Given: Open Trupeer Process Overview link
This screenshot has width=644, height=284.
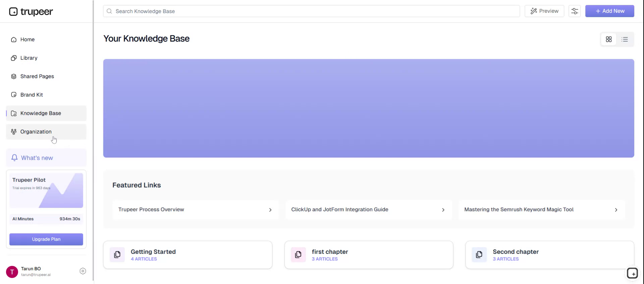Looking at the screenshot, I should (196, 210).
